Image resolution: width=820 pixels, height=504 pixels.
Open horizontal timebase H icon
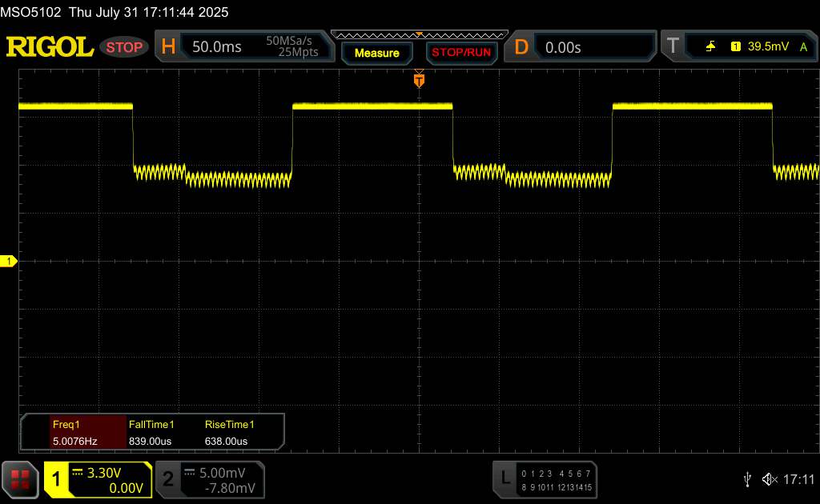tap(168, 47)
